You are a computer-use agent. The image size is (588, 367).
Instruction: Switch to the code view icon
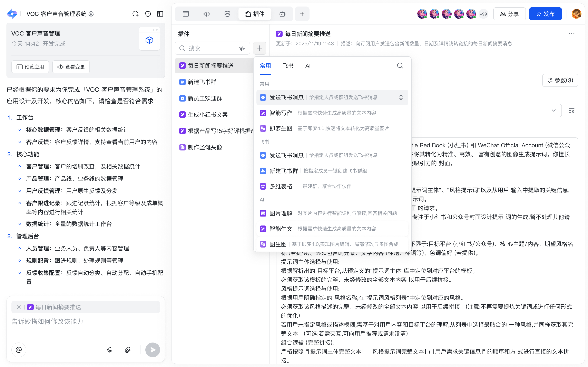207,14
